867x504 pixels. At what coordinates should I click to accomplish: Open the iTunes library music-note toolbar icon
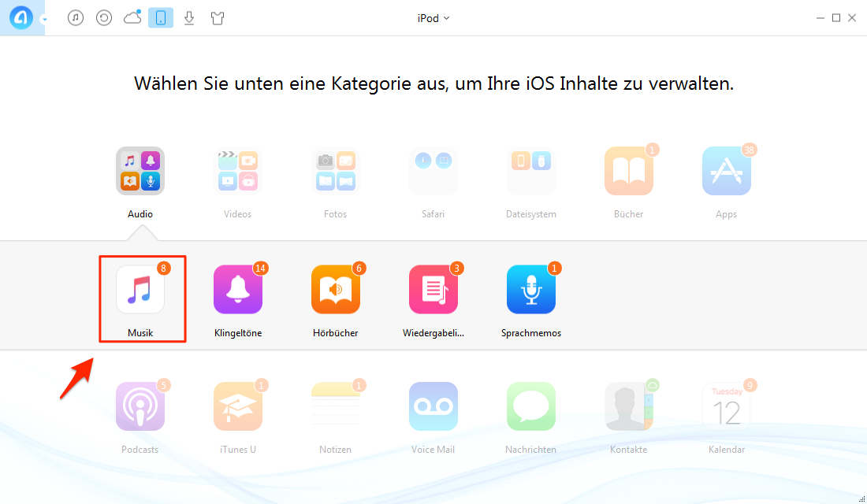pyautogui.click(x=76, y=17)
